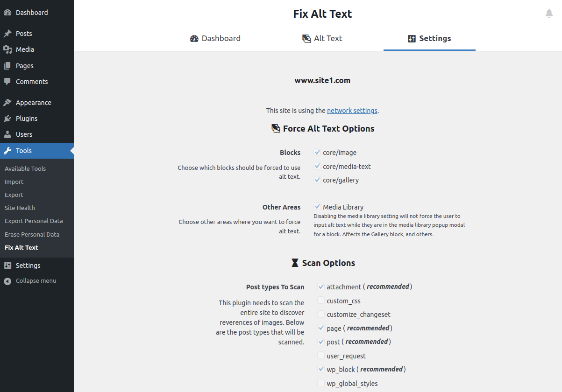Click the Appearance paintbrush icon
The width and height of the screenshot is (562, 392).
(x=7, y=103)
